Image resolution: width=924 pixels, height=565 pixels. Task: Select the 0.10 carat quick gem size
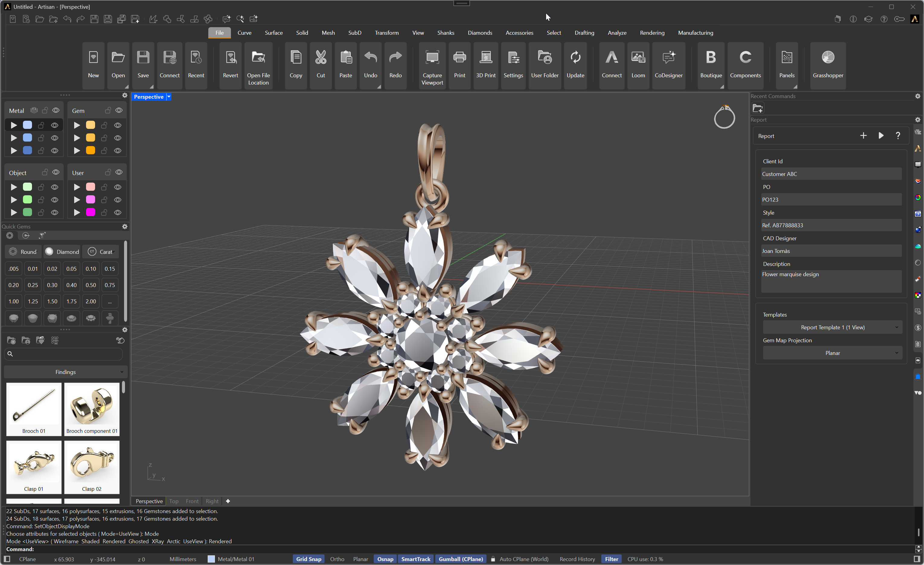pos(90,268)
